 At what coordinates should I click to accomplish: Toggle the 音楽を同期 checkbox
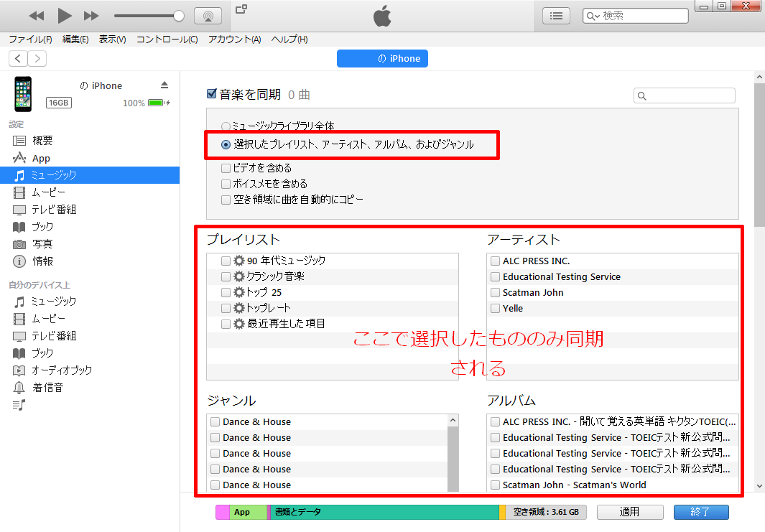click(212, 94)
